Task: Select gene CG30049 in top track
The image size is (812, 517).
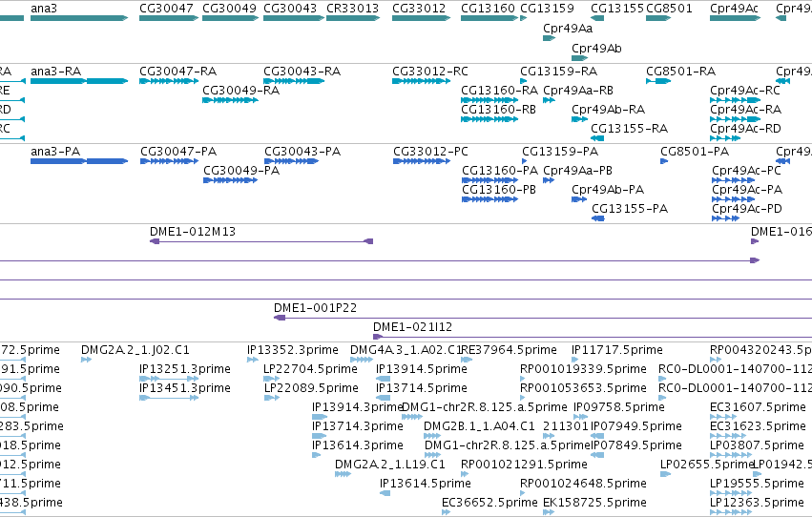Action: [231, 18]
